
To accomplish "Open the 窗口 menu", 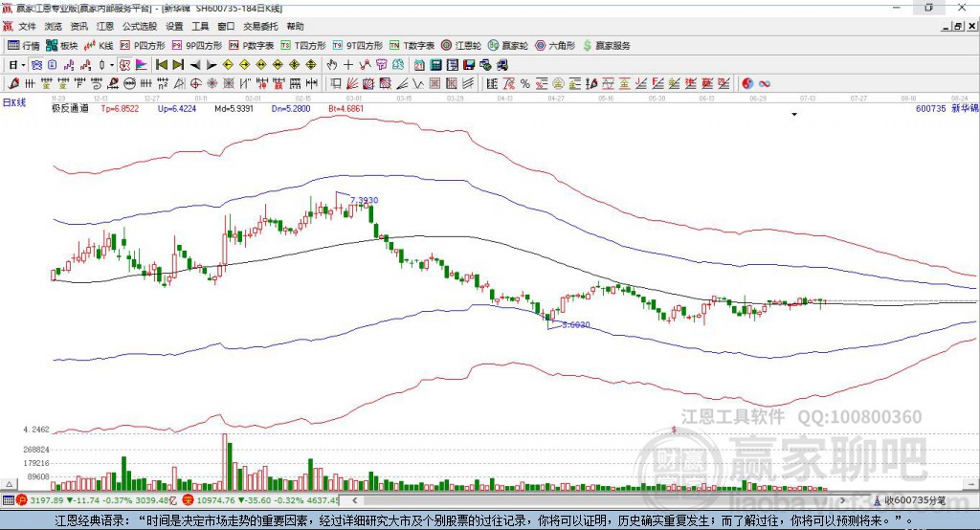I will [x=226, y=26].
